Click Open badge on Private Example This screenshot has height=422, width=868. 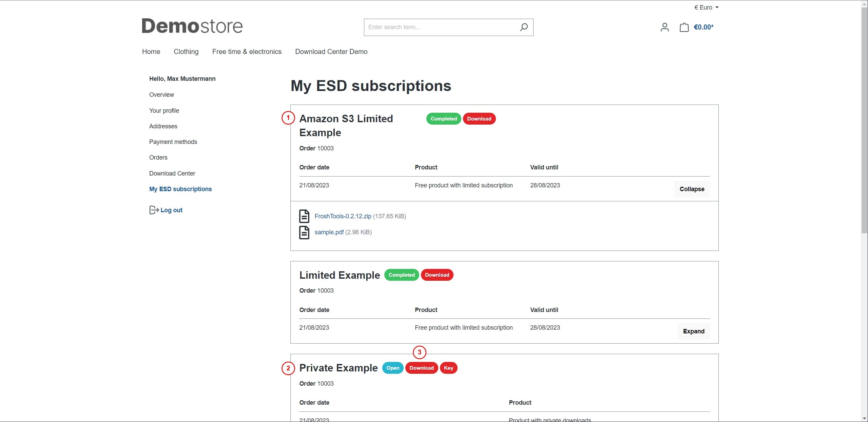click(393, 368)
